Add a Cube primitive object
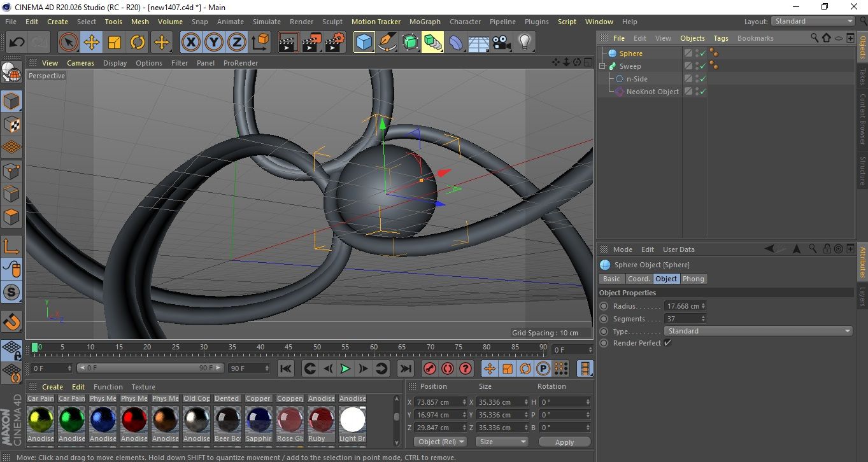The image size is (868, 462). tap(364, 43)
